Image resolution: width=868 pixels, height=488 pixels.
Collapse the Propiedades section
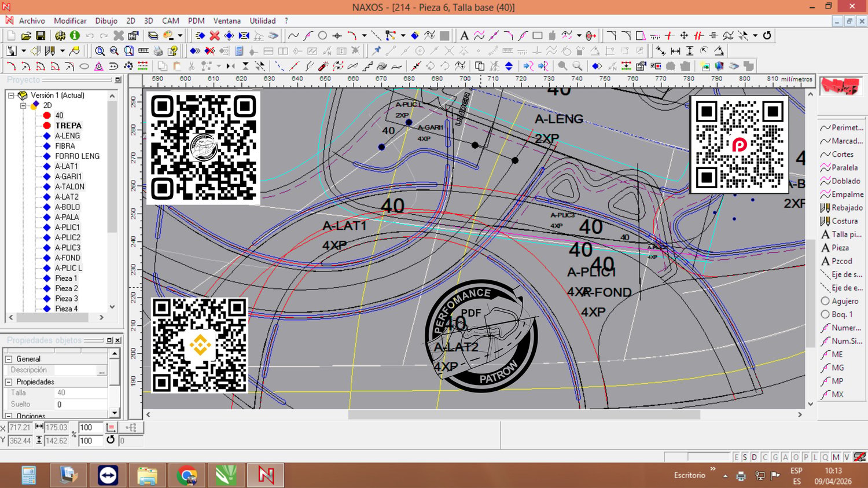(9, 382)
